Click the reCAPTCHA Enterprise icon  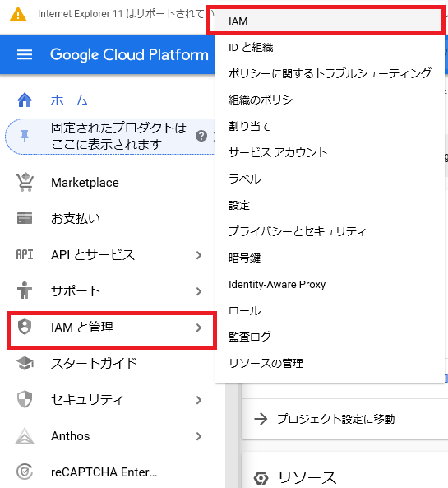[x=25, y=472]
